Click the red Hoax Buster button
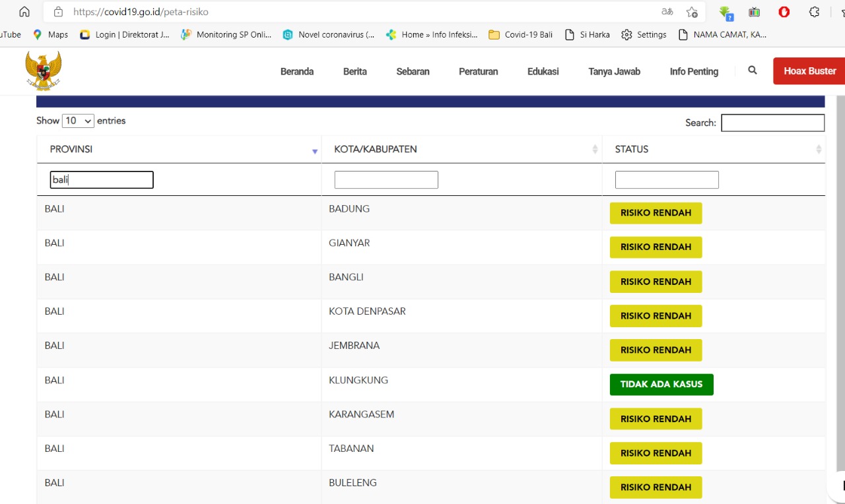The image size is (845, 504). [x=809, y=71]
